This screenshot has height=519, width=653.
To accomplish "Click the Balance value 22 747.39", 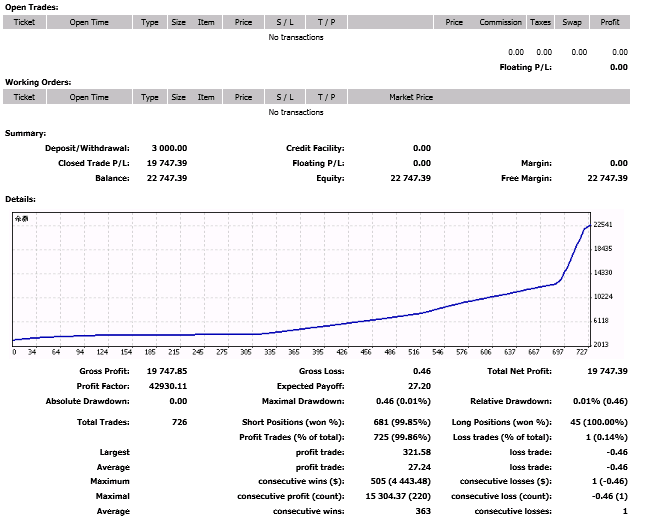I will (x=167, y=178).
